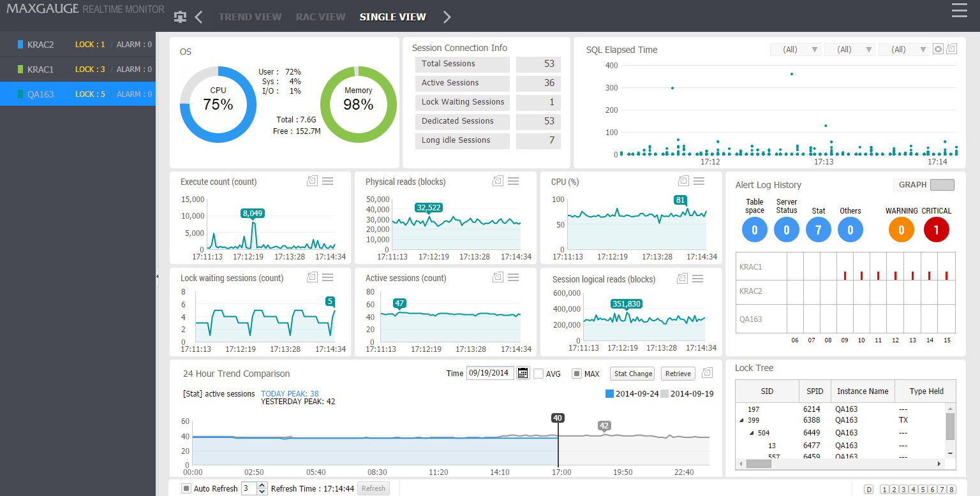Switch to the RAC VIEW tab
The image size is (980, 496).
[321, 17]
